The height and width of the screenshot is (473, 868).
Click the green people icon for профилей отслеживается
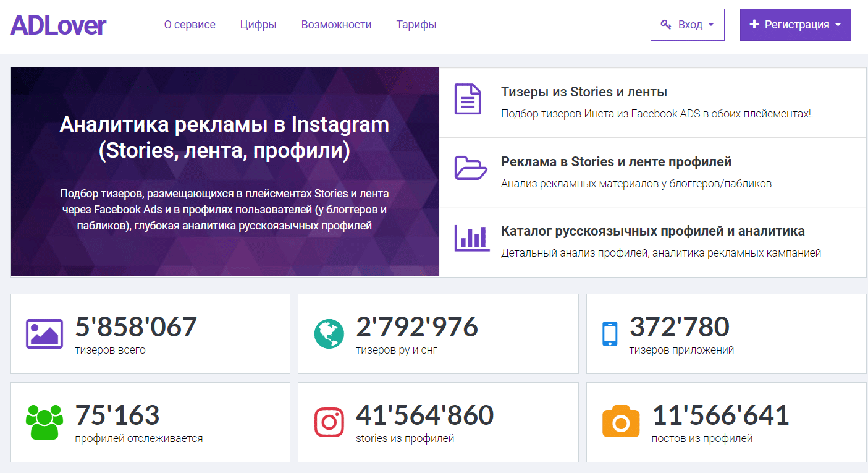click(x=44, y=422)
